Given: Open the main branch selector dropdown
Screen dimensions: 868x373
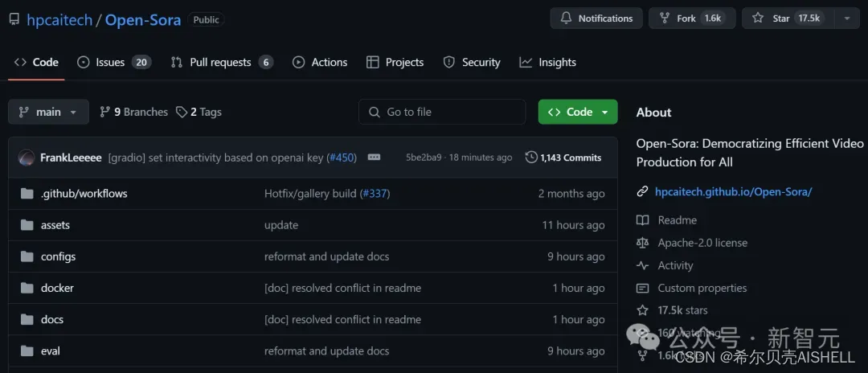Looking at the screenshot, I should [x=49, y=112].
